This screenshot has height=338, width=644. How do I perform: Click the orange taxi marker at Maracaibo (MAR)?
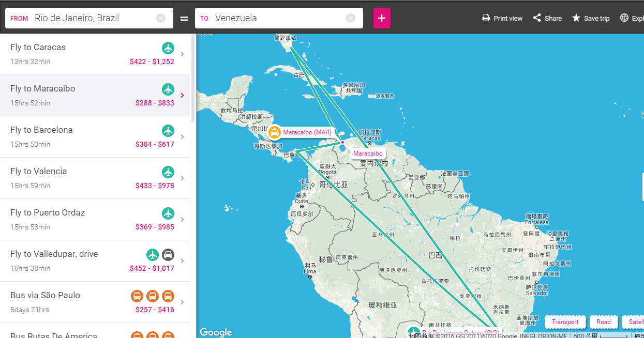click(275, 133)
